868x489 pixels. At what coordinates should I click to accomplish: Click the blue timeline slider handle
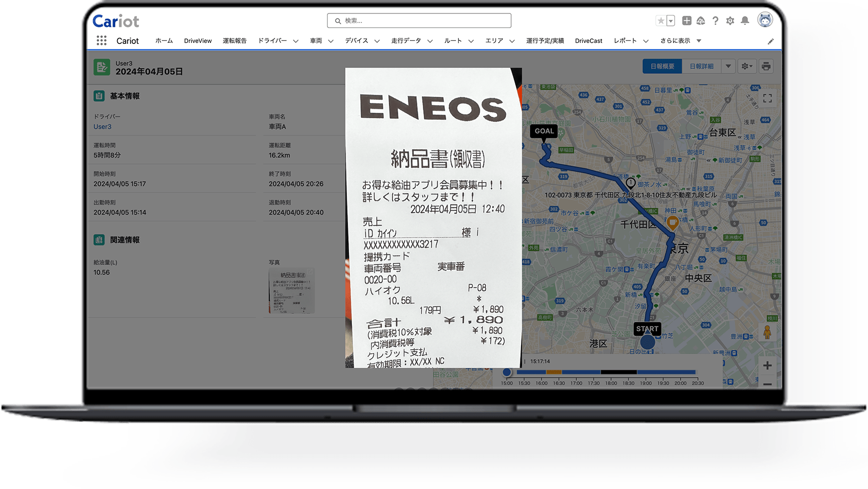pyautogui.click(x=507, y=372)
